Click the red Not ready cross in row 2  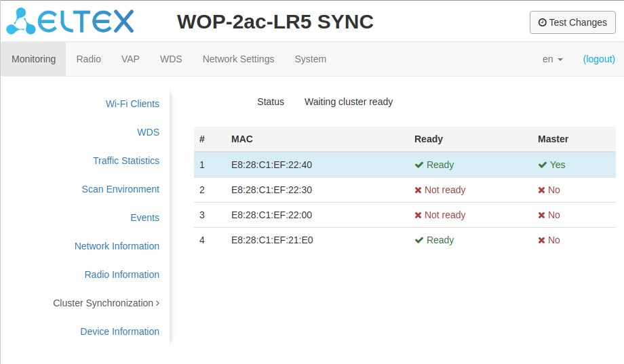pos(418,190)
